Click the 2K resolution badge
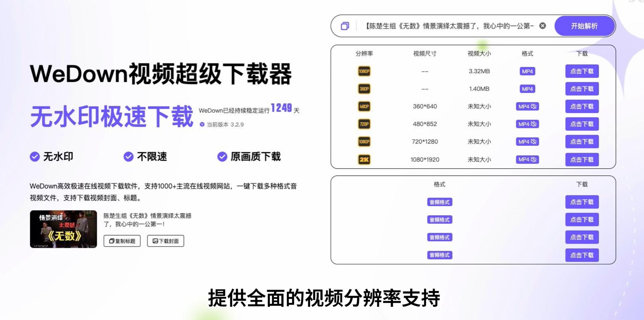The image size is (644, 320). (x=364, y=160)
